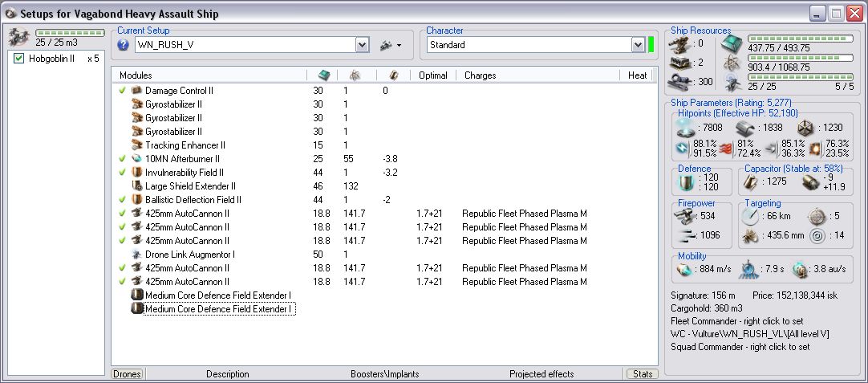Image resolution: width=868 pixels, height=383 pixels.
Task: Sort by the capacitor column header icon
Action: point(392,75)
